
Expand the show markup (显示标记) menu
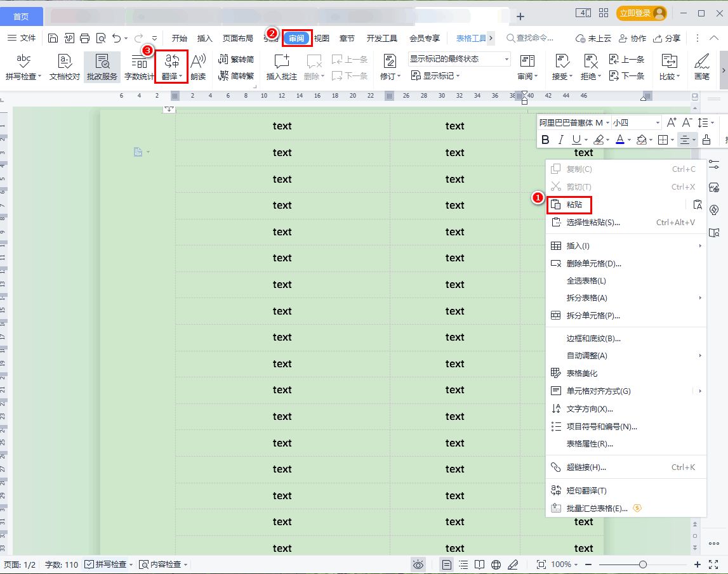click(435, 75)
